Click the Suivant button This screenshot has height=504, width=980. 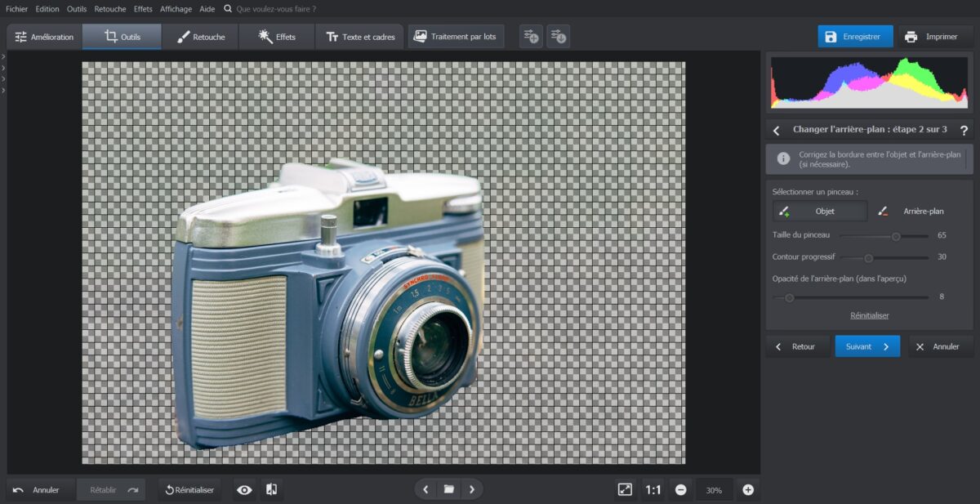[867, 346]
